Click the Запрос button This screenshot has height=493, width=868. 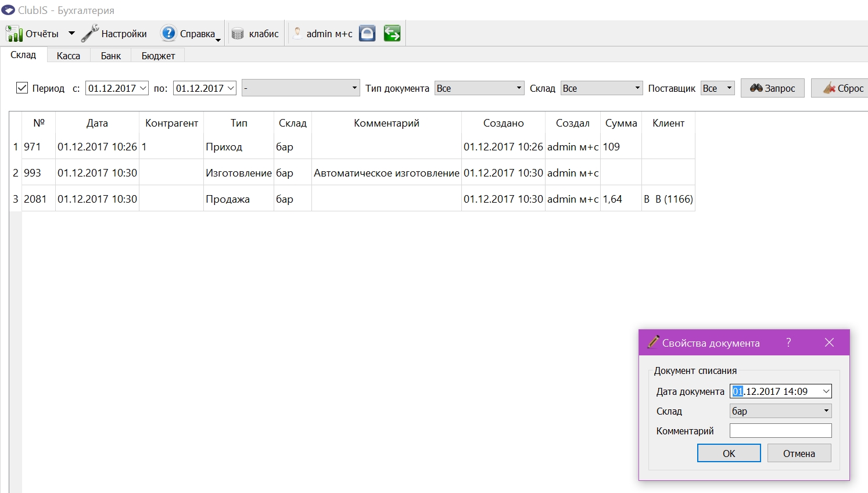pyautogui.click(x=773, y=88)
